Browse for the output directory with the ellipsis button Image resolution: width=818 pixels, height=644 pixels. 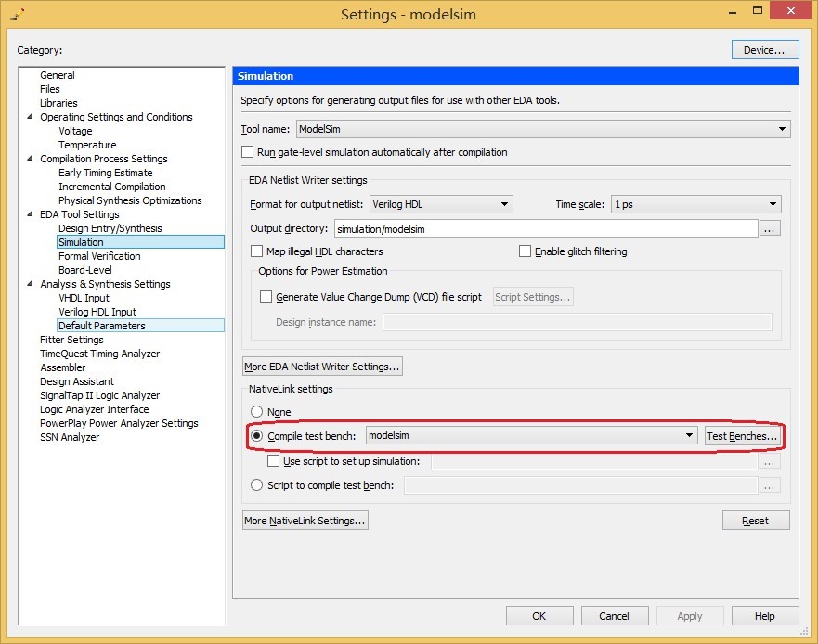pyautogui.click(x=770, y=228)
